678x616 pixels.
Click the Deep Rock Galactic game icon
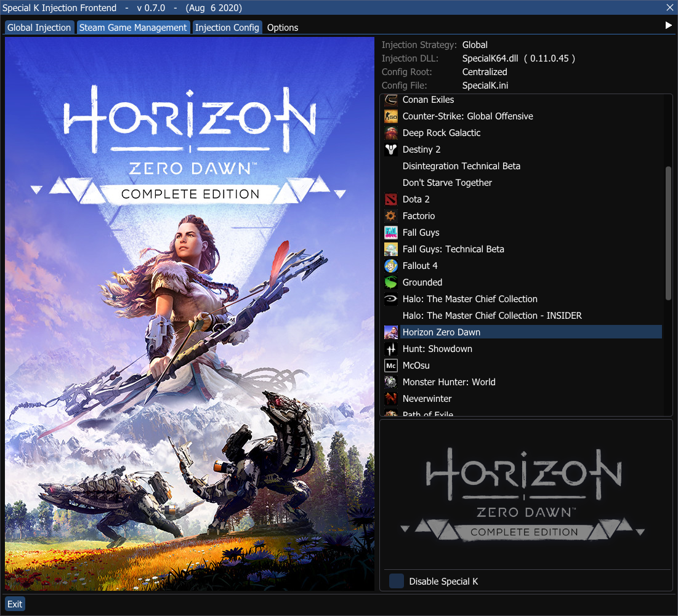(x=391, y=133)
